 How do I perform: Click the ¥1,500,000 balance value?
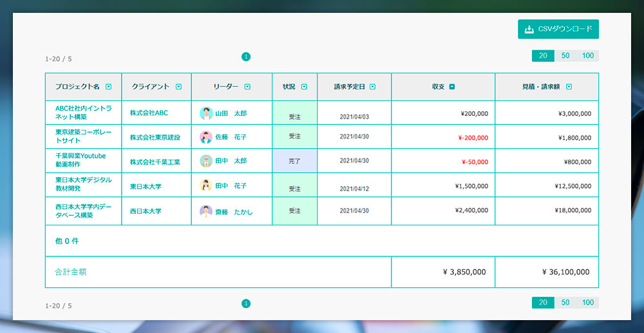(472, 186)
